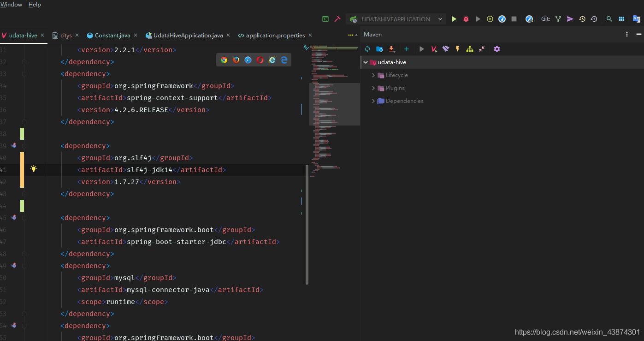Open pom preview in Edge browser
Screen dimensions: 644x341
284,60
